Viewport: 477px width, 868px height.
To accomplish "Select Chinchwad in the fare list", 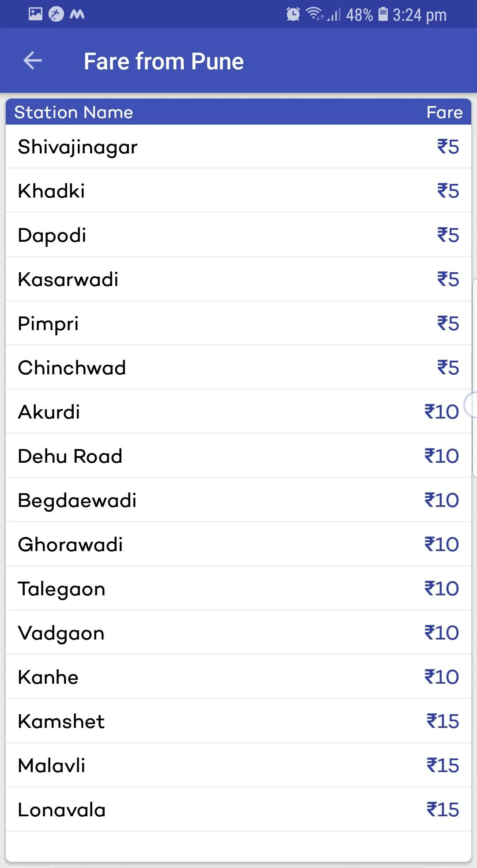I will [238, 368].
